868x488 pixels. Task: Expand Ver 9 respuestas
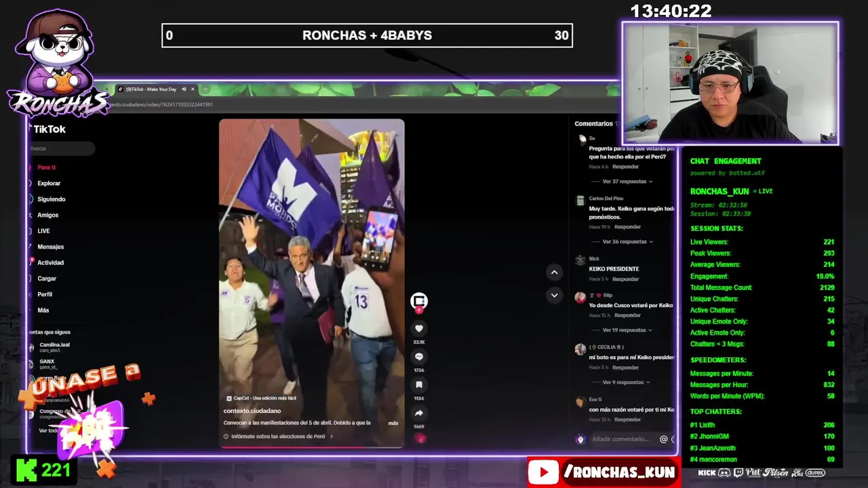(625, 382)
